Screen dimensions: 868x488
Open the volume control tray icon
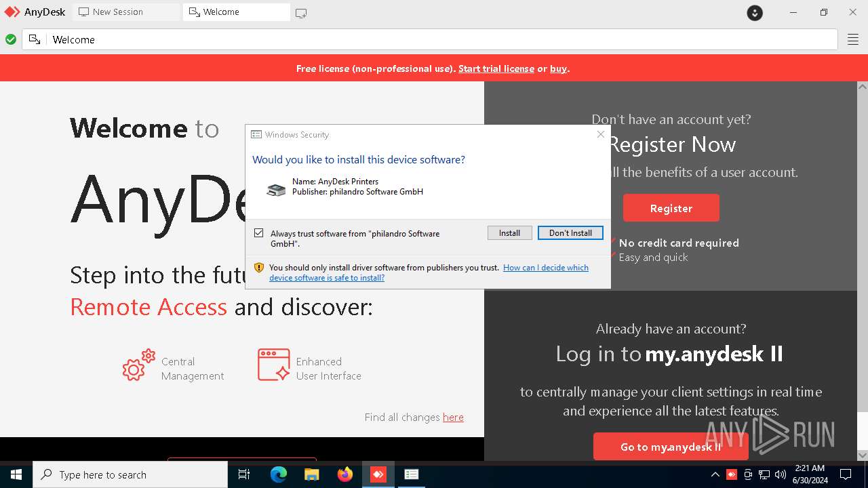click(781, 474)
